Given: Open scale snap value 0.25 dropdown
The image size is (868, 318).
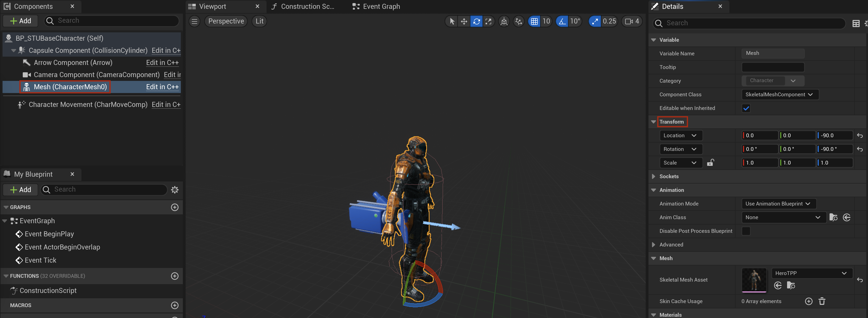Looking at the screenshot, I should pyautogui.click(x=609, y=21).
